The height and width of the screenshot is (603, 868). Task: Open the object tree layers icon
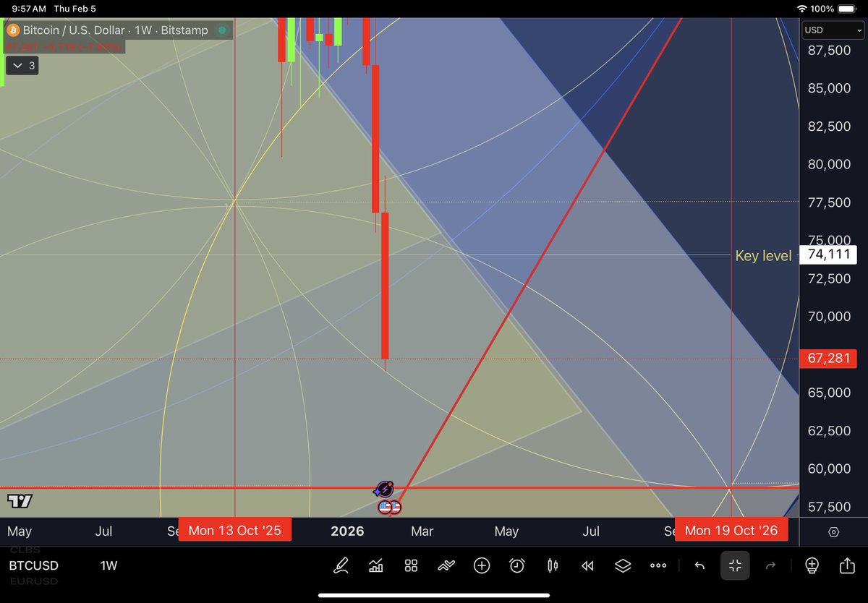(623, 565)
